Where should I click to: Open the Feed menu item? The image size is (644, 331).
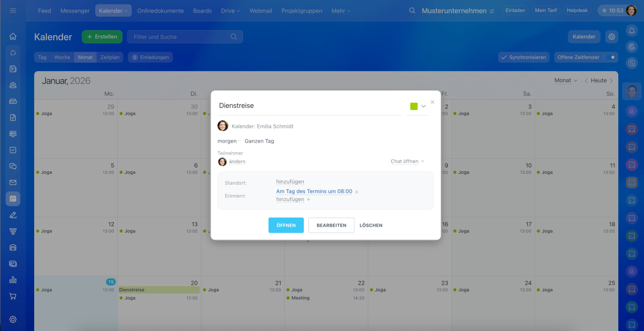click(x=45, y=11)
